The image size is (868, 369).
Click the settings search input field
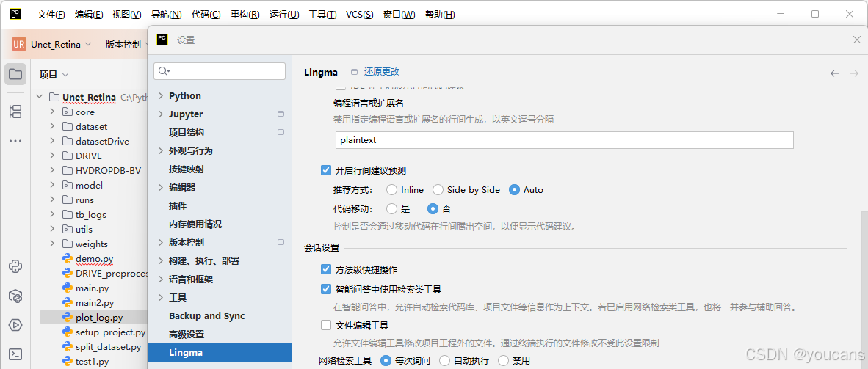click(220, 71)
